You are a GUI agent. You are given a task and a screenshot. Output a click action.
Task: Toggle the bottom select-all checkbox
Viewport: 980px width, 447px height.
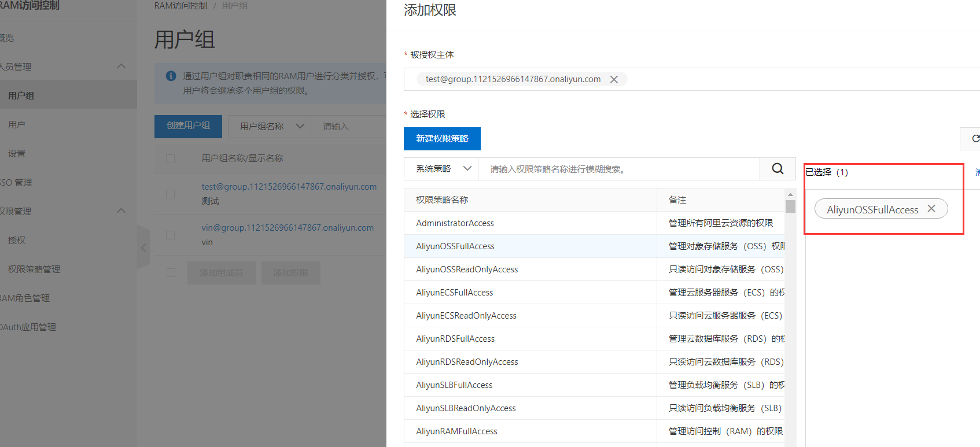tap(171, 272)
